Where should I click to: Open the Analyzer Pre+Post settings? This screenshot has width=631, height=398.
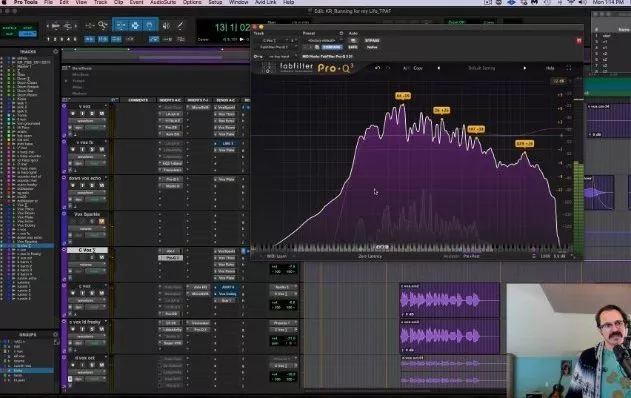(x=472, y=256)
